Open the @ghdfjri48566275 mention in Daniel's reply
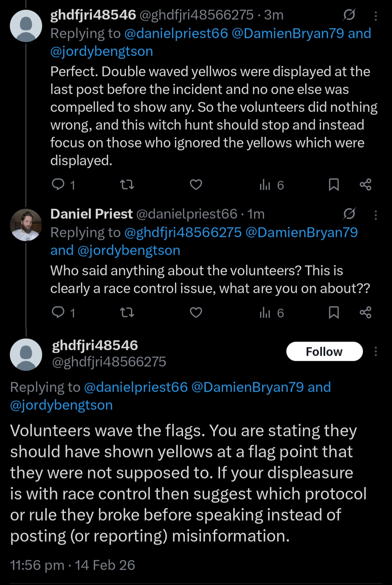This screenshot has height=585, width=392. (x=183, y=233)
